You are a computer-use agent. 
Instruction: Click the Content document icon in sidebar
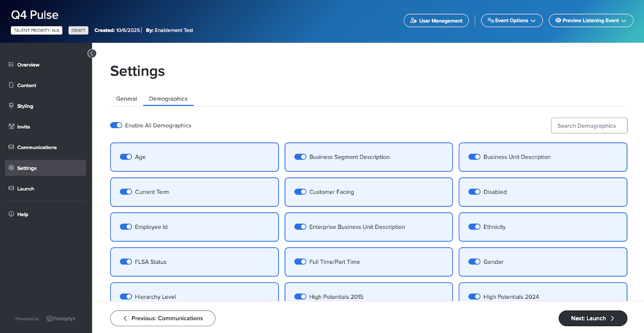11,85
